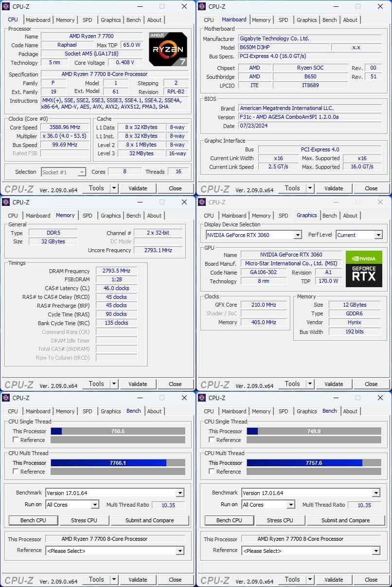The image size is (392, 587).
Task: Open the Socket #1 selection dropdown
Action: 63,172
